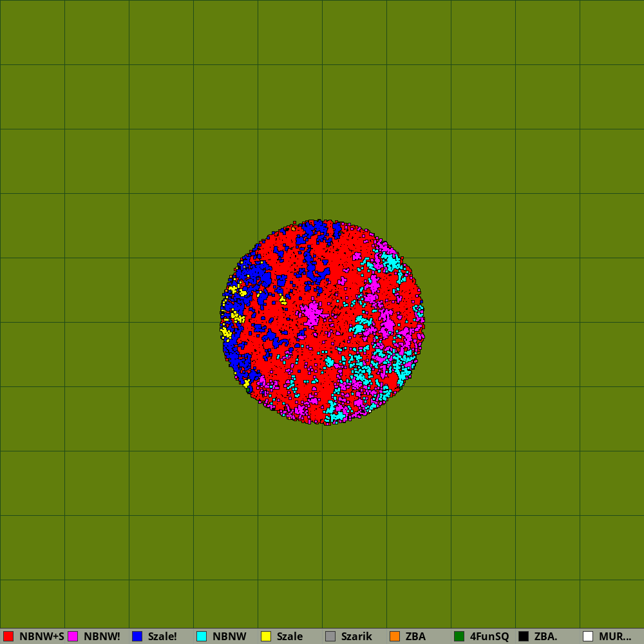The height and width of the screenshot is (644, 644).
Task: Select the 'ZBA' legend label
Action: [415, 636]
